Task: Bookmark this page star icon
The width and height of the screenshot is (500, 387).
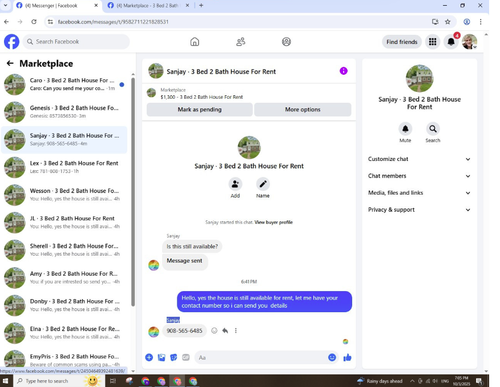Action: (x=448, y=22)
